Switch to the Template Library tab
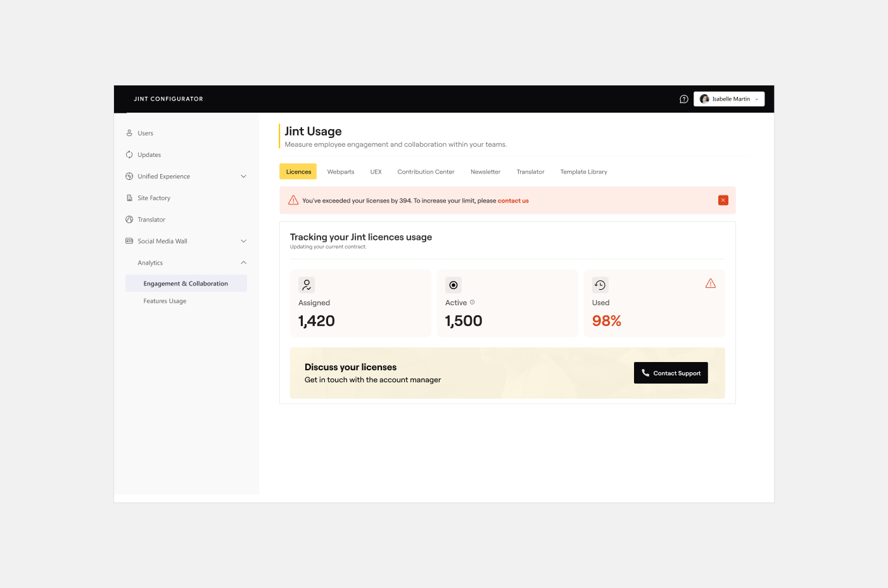 point(584,172)
